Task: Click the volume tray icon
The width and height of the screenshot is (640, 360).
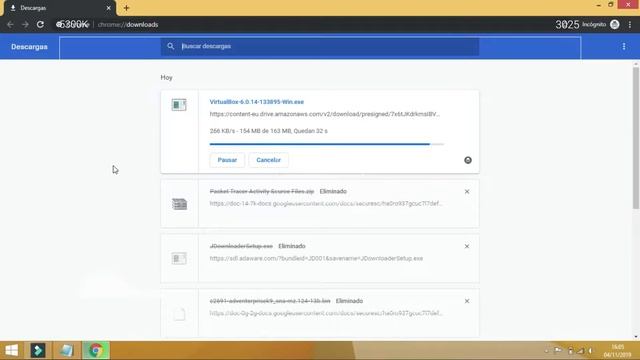Action: coord(591,351)
